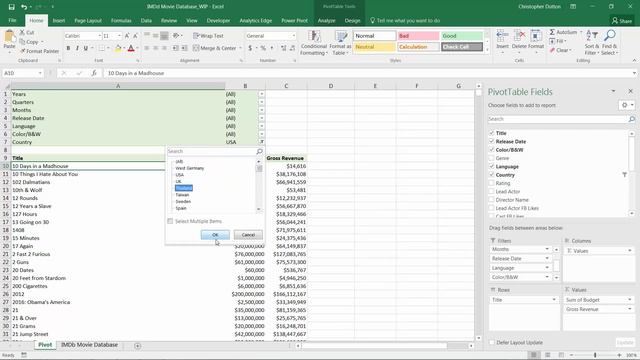This screenshot has height=360, width=640.
Task: Open the File menu
Action: click(x=12, y=20)
